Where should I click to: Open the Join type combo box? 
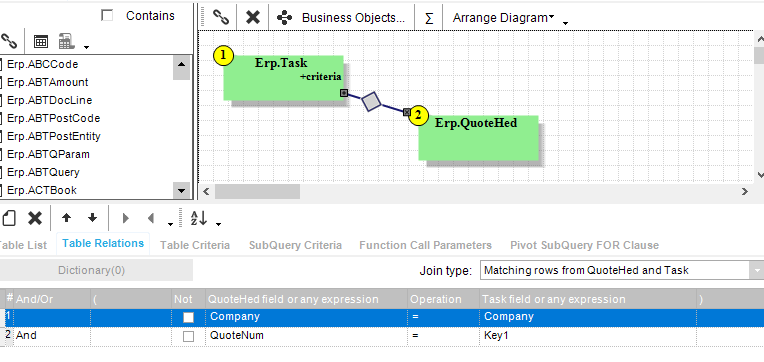click(621, 270)
